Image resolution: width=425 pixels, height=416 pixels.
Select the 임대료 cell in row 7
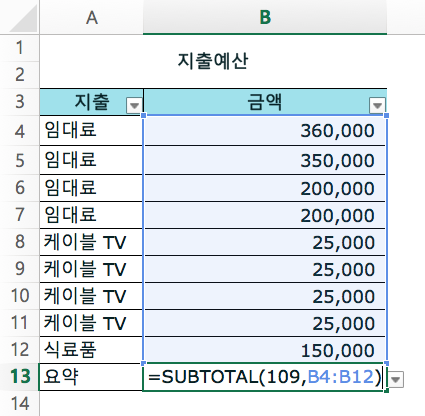[x=91, y=215]
